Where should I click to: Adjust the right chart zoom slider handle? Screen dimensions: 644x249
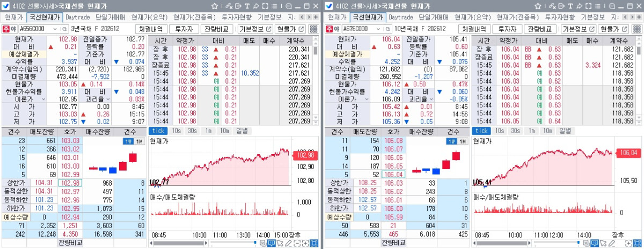pyautogui.click(x=579, y=242)
